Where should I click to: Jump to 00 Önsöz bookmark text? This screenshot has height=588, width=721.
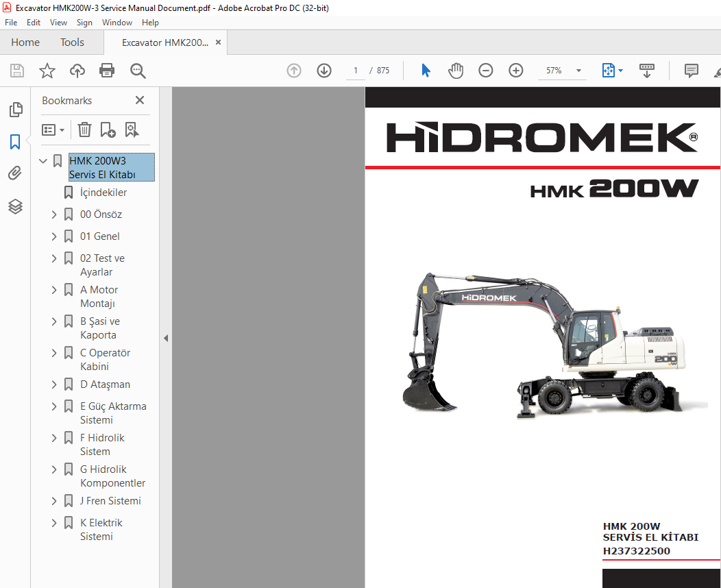(101, 215)
